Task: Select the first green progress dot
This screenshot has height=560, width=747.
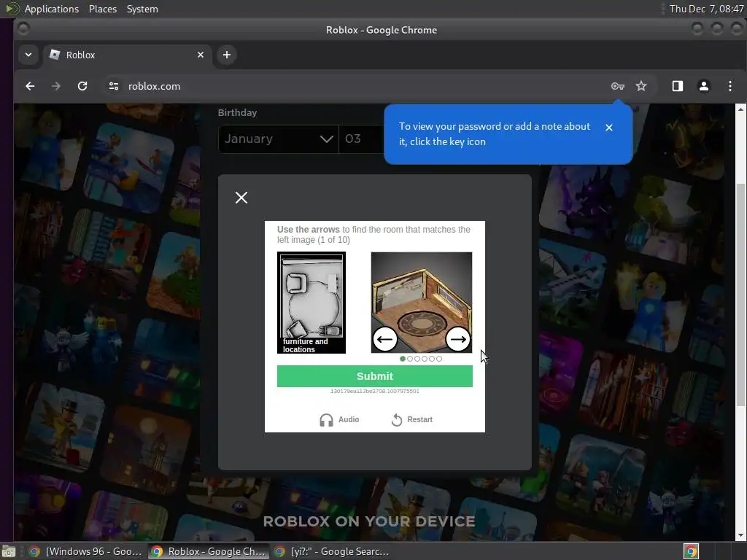Action: pyautogui.click(x=403, y=359)
